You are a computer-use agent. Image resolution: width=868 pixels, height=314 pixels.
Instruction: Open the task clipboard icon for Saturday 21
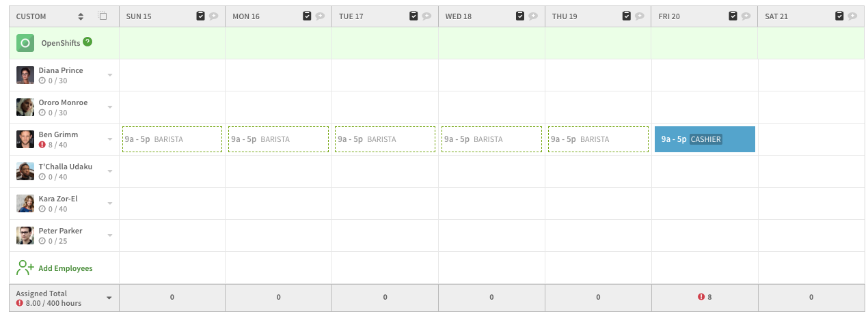coord(839,16)
